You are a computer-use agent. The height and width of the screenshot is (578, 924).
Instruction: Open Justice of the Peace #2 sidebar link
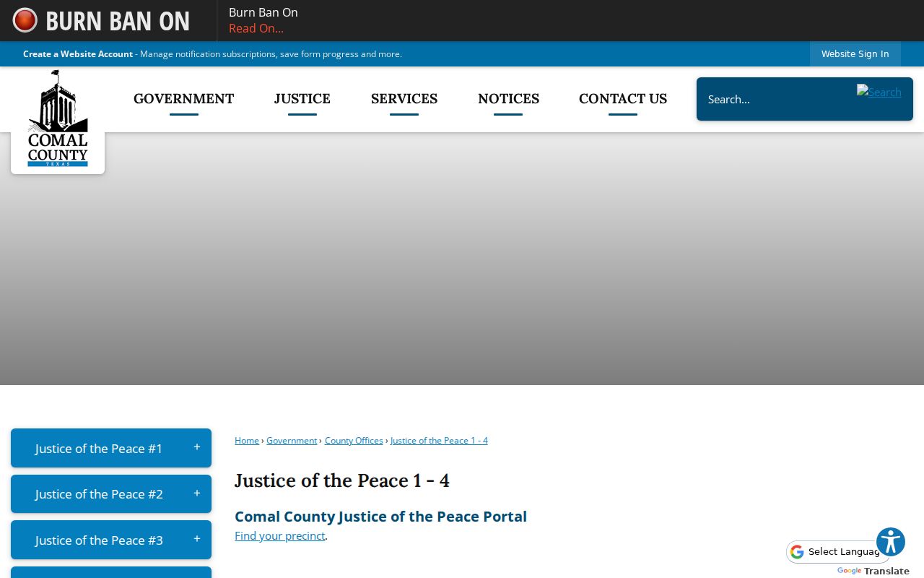tap(99, 494)
